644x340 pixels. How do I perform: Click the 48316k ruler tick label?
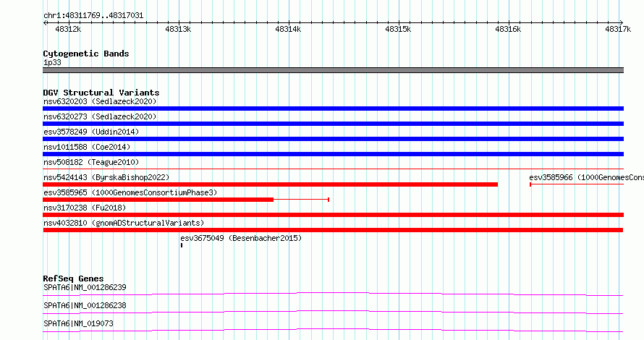pos(508,29)
